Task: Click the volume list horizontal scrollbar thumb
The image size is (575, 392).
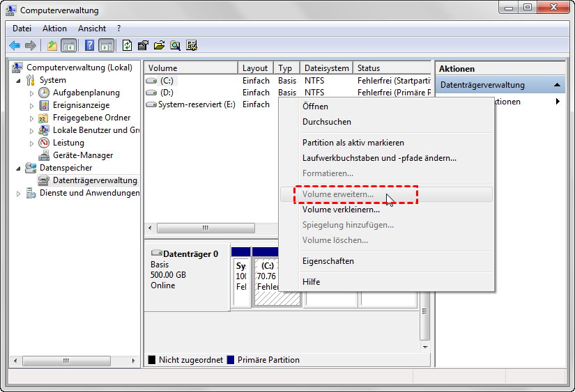Action: pos(206,228)
